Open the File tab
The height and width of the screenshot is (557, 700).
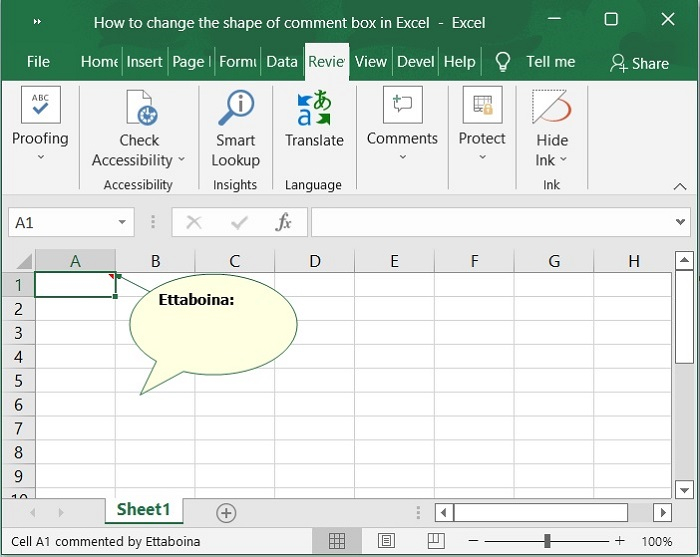[x=38, y=62]
